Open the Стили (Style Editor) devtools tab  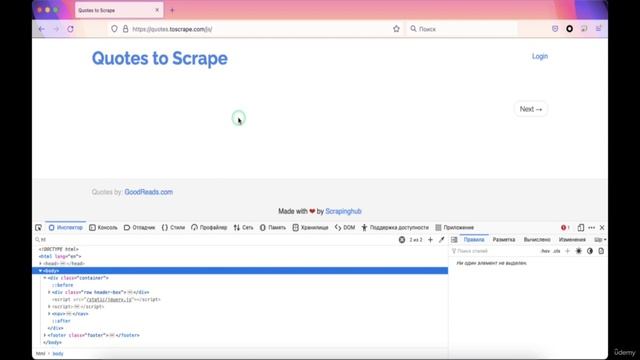tap(173, 227)
